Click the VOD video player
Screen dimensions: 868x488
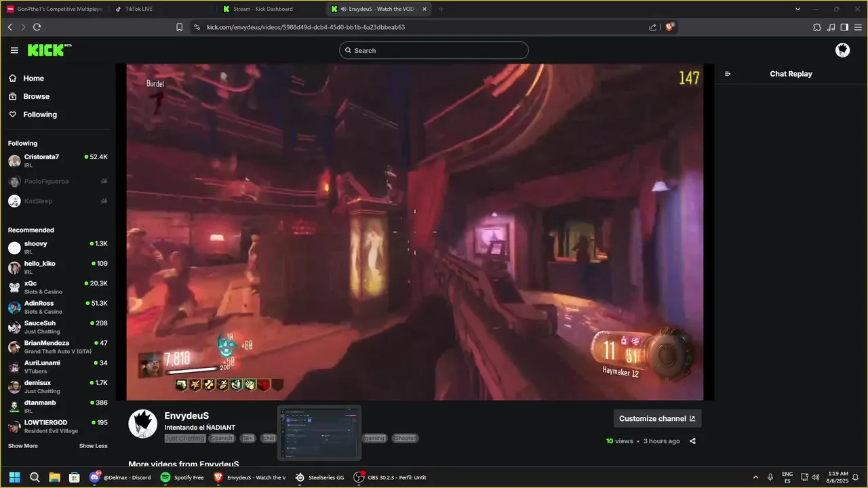point(414,232)
